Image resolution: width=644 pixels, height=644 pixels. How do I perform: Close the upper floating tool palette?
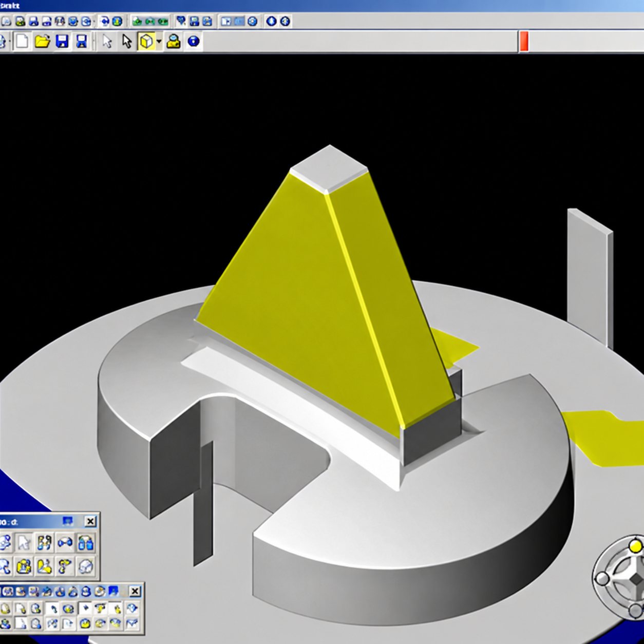tap(90, 521)
